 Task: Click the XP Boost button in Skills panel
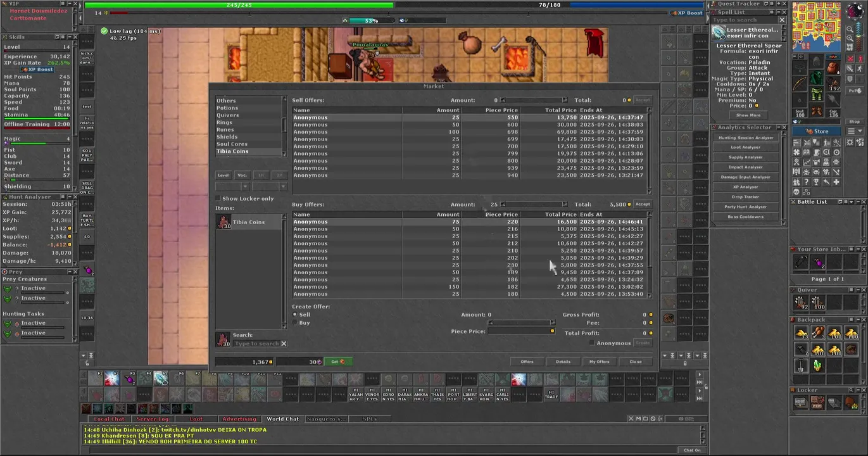pos(38,69)
